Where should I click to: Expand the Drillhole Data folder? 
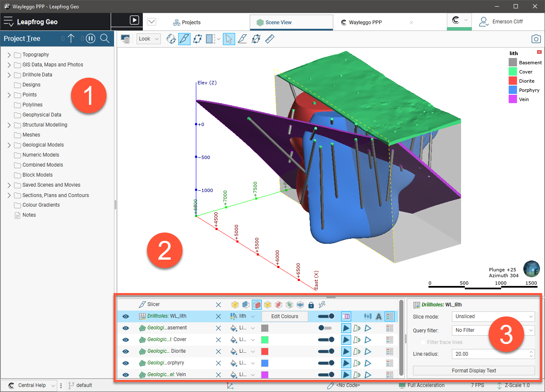pos(9,75)
